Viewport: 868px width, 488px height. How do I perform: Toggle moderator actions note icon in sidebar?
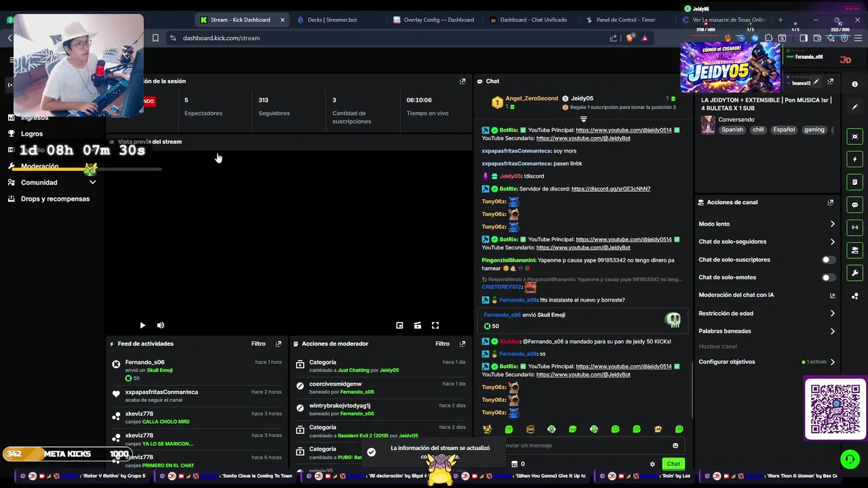click(x=854, y=182)
